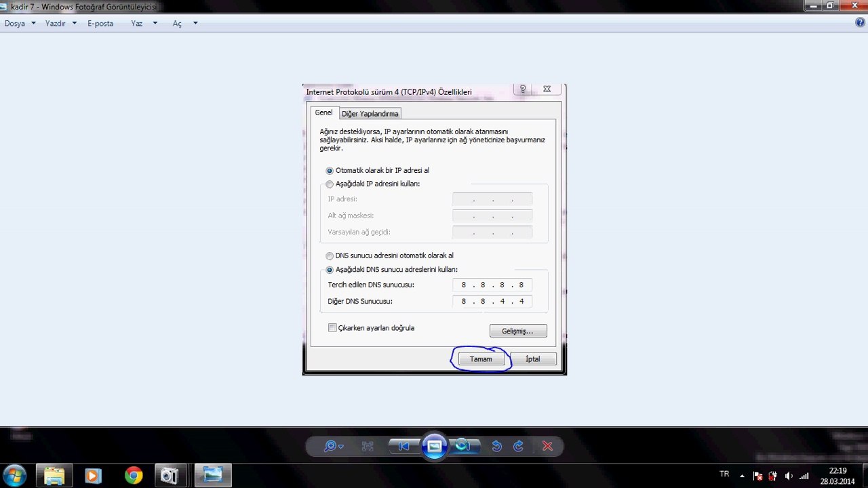Rotate the photo clockwise
Viewport: 868px width, 488px height.
click(x=519, y=446)
